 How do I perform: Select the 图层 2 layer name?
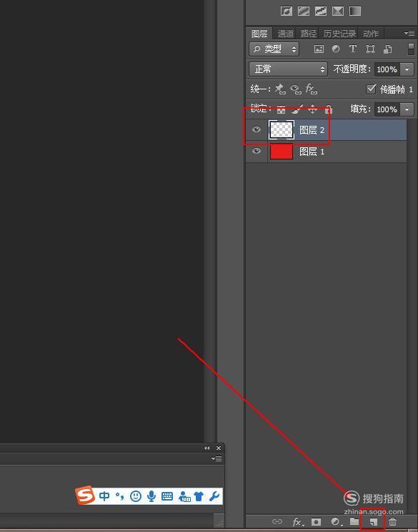coord(312,130)
